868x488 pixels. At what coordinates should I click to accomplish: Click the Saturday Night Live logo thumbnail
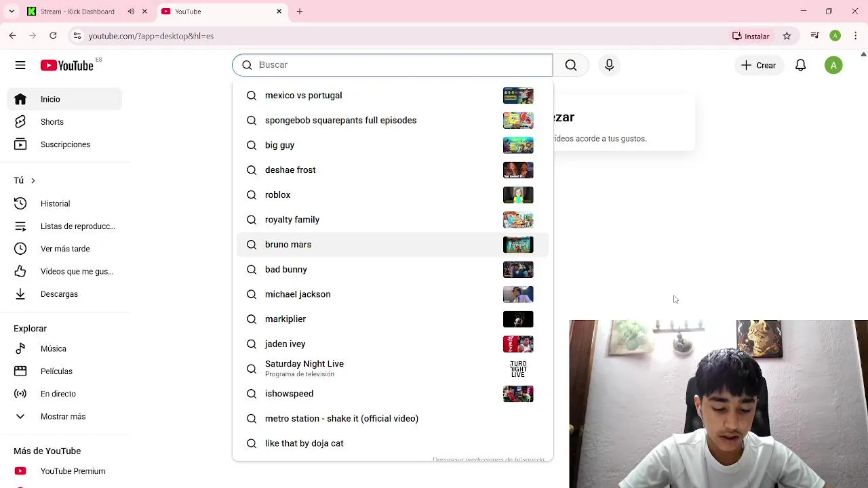pos(518,369)
